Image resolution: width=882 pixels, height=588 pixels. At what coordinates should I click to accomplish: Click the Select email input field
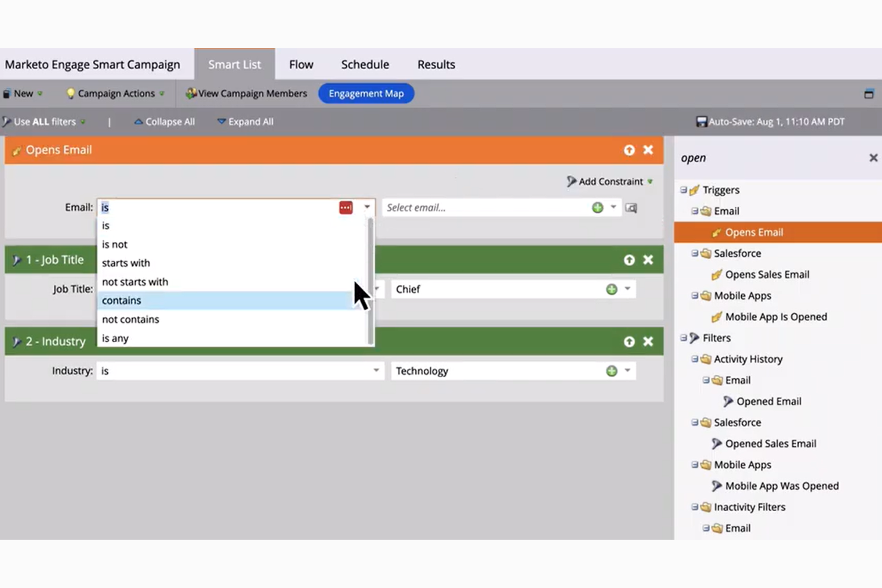[x=486, y=207]
